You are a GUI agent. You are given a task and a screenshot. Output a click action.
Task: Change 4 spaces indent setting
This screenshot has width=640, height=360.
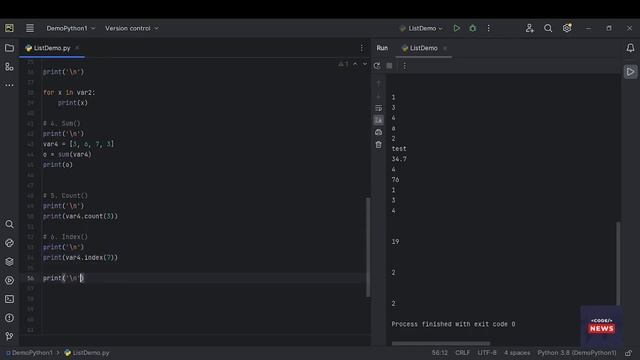point(517,353)
